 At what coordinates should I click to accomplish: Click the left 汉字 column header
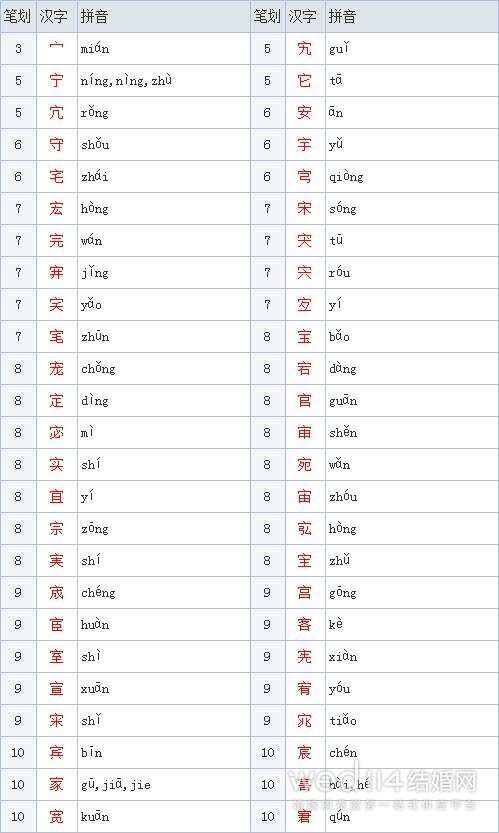(x=54, y=16)
